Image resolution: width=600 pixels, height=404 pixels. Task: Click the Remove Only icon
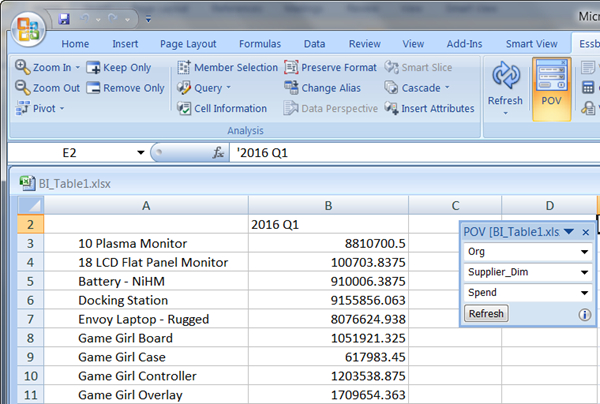tap(93, 88)
